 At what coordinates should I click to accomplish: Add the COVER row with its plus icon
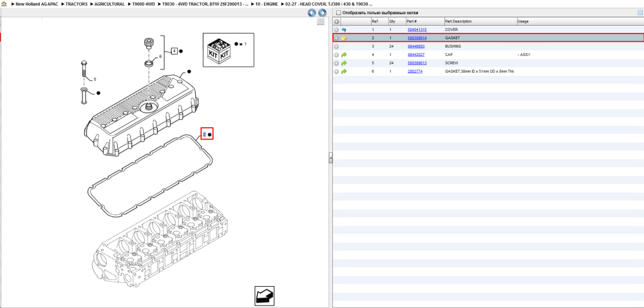click(336, 30)
